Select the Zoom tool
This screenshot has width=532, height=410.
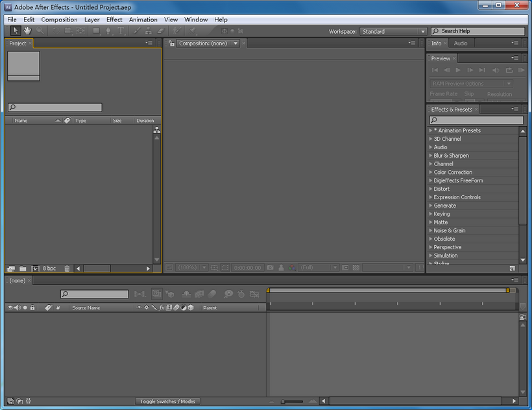click(40, 30)
